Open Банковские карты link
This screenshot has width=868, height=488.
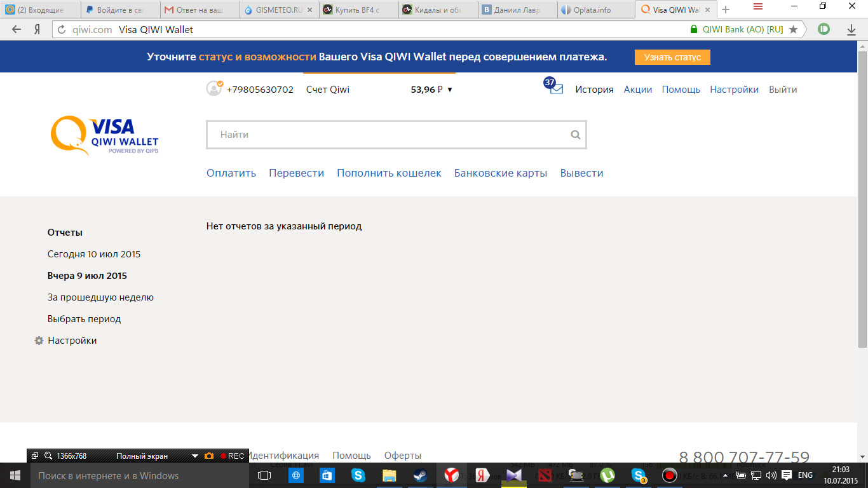pos(501,173)
